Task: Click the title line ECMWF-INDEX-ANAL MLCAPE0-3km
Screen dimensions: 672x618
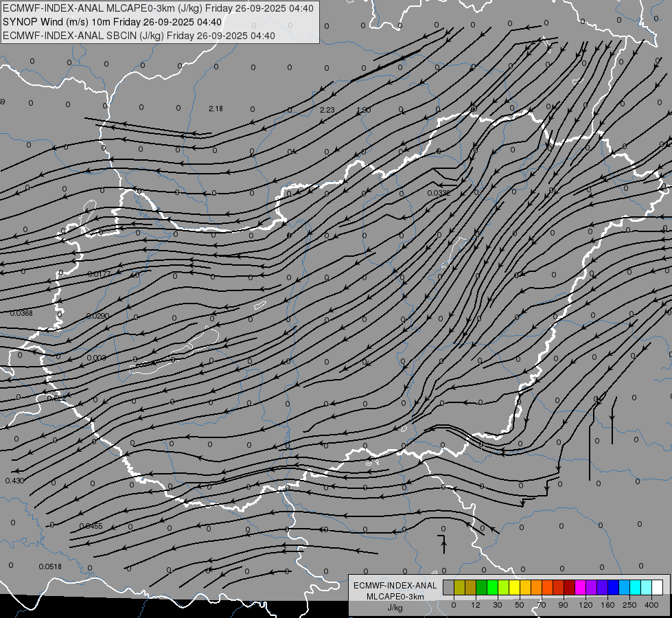Action: click(x=158, y=8)
